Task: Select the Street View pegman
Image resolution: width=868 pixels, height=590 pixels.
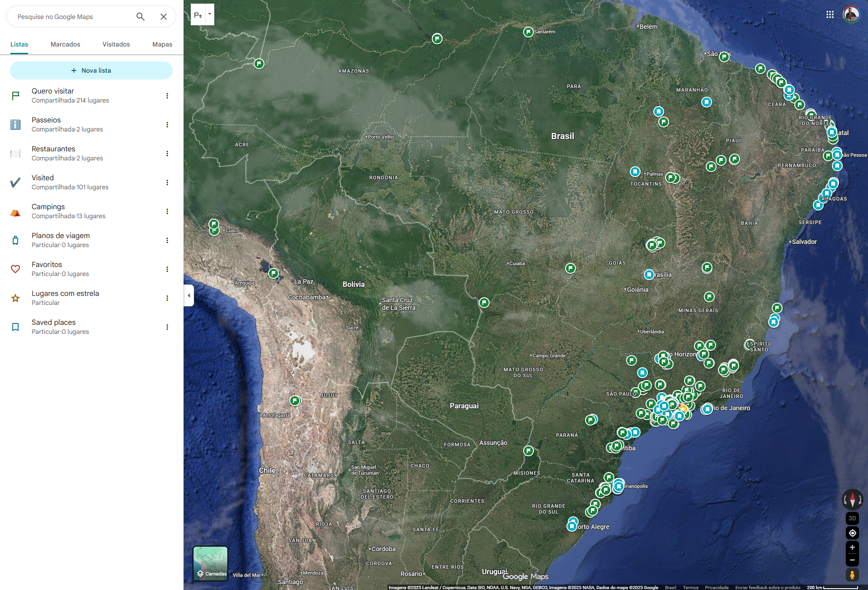Action: pyautogui.click(x=852, y=575)
